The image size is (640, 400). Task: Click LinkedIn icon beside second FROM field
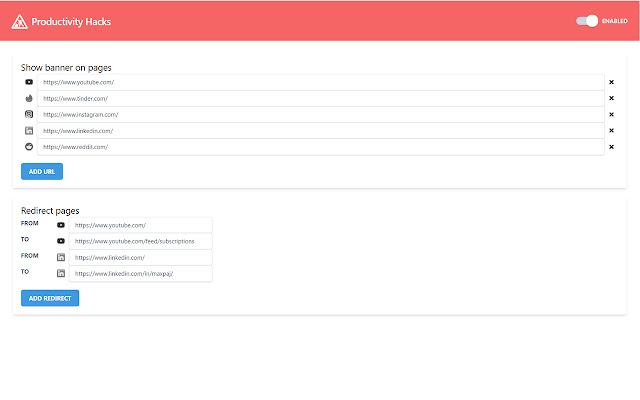(x=61, y=257)
